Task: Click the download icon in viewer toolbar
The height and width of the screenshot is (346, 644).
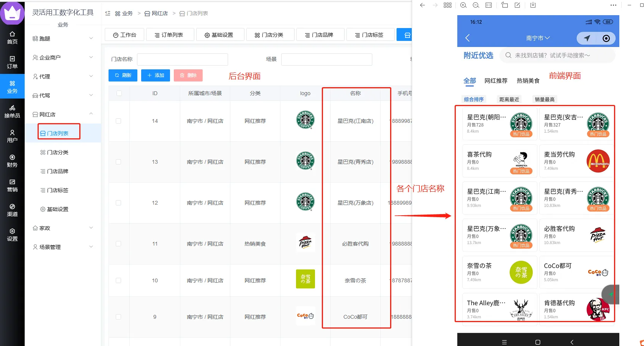Action: pos(533,5)
